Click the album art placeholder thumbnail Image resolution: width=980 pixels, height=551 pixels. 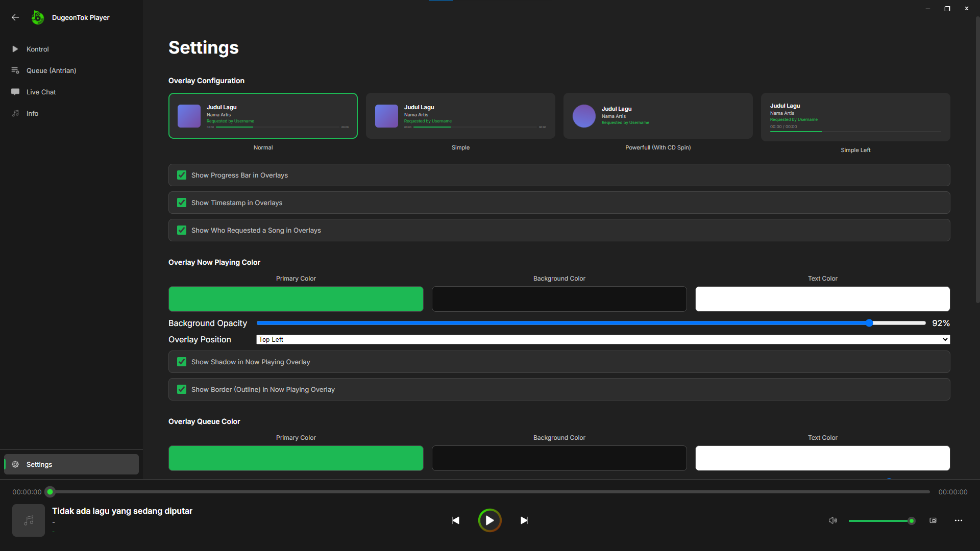point(29,520)
